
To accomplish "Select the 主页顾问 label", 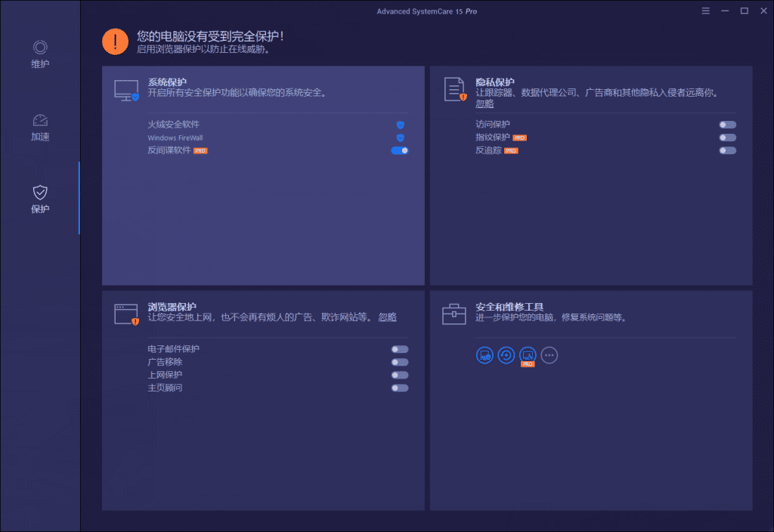I will point(165,388).
